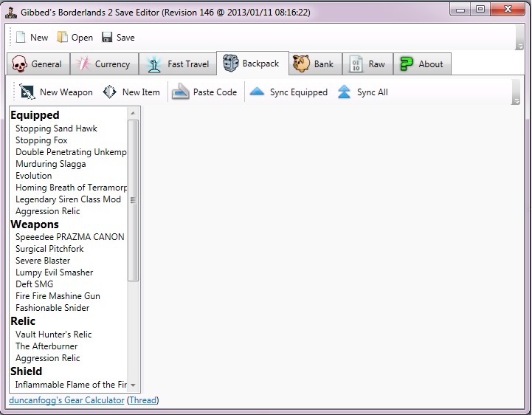
Task: Select Fire Fire Mashine Gun
Action: pos(58,296)
